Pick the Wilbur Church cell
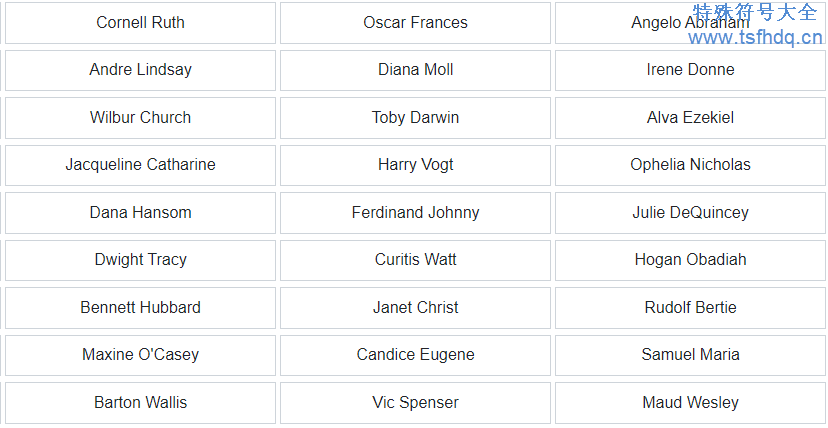The width and height of the screenshot is (828, 428). click(140, 118)
